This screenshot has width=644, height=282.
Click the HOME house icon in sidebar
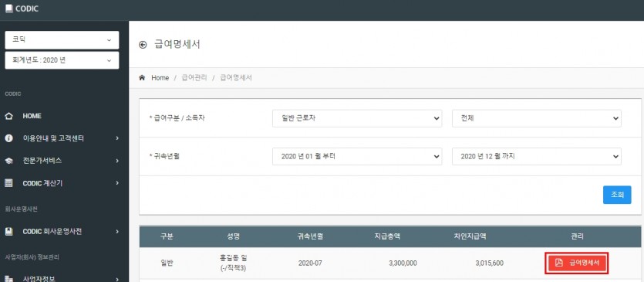8,116
